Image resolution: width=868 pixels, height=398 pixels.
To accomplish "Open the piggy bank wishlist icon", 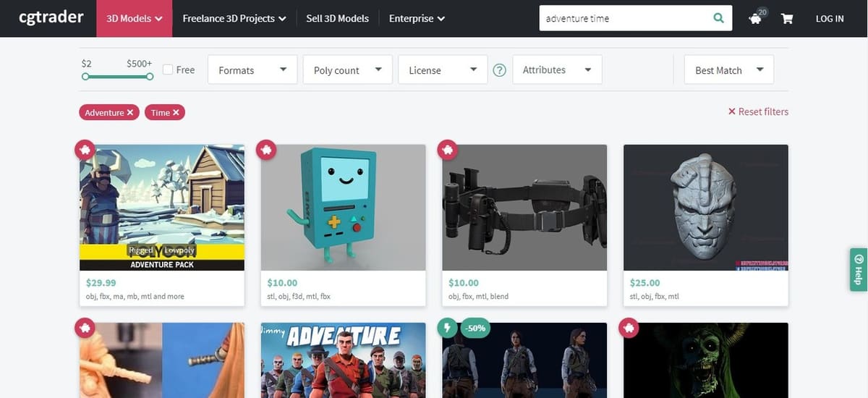I will 756,18.
